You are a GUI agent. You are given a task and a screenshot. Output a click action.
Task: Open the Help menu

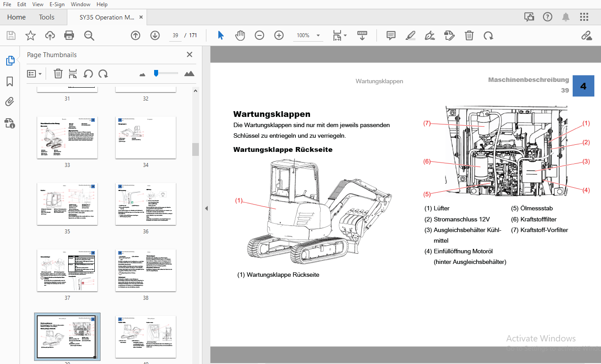102,4
